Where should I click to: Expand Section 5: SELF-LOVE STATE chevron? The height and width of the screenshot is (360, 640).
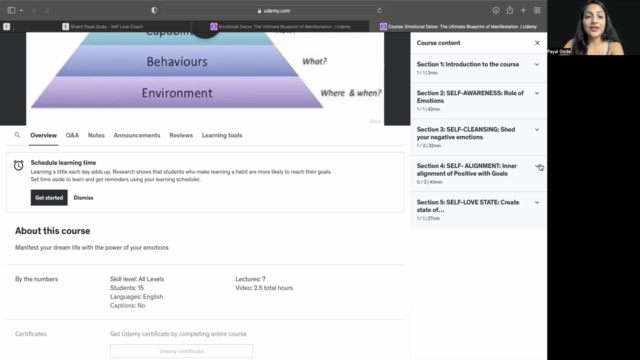[x=537, y=202]
